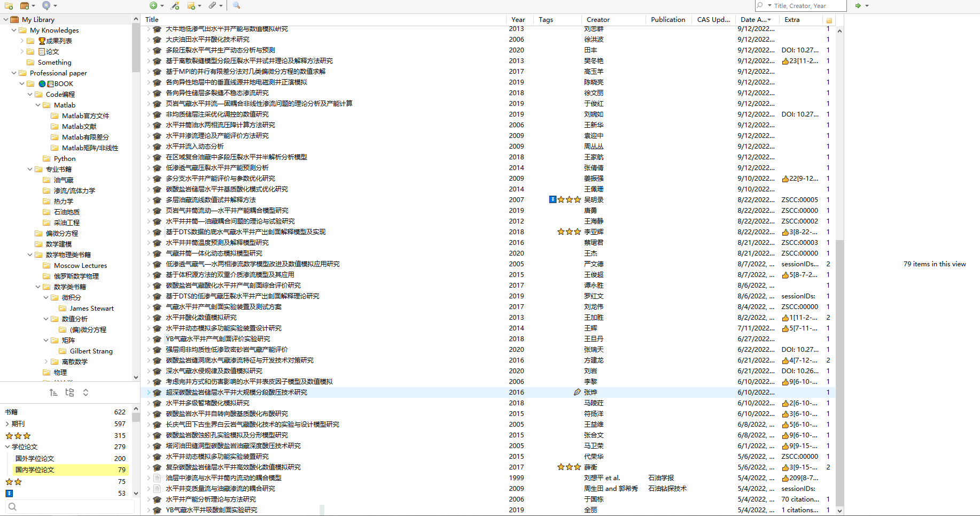
Task: Select the item 大庆油田水平井酸化技术研究
Action: coord(207,39)
